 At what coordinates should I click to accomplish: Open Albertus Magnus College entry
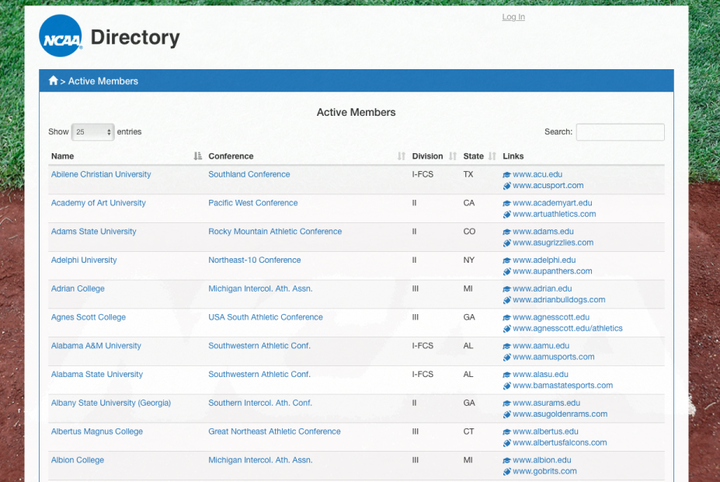tap(97, 431)
